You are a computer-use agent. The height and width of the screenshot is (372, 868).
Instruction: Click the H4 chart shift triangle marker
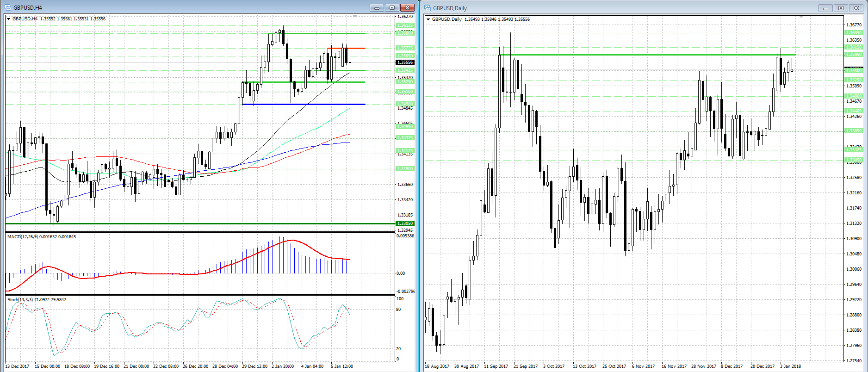coord(355,16)
